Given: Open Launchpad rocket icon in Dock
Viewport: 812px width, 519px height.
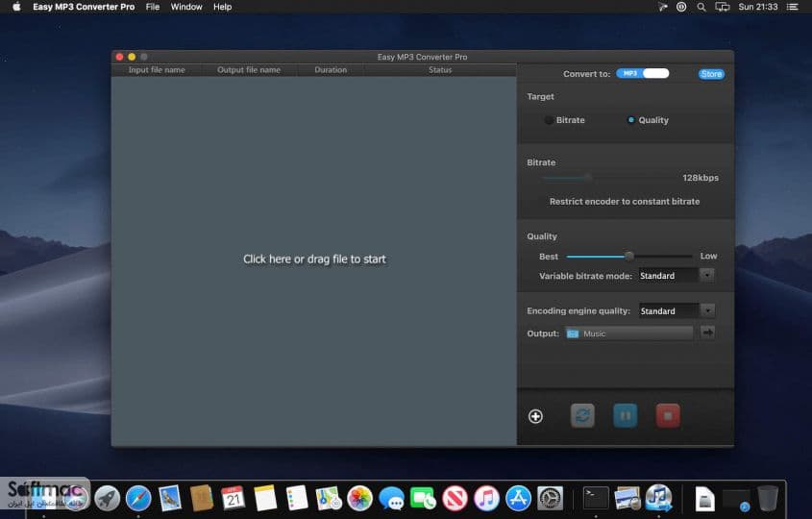Looking at the screenshot, I should (x=108, y=499).
